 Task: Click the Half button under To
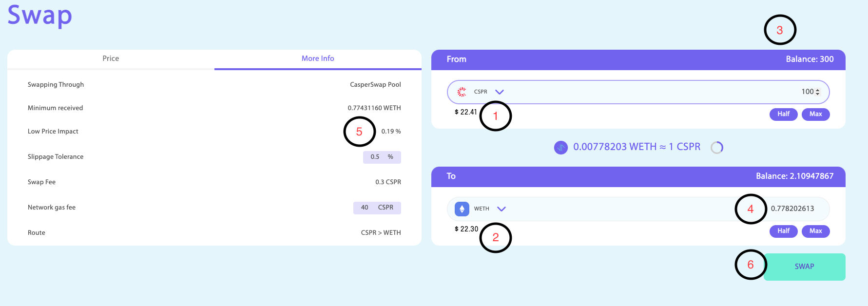[x=784, y=231]
